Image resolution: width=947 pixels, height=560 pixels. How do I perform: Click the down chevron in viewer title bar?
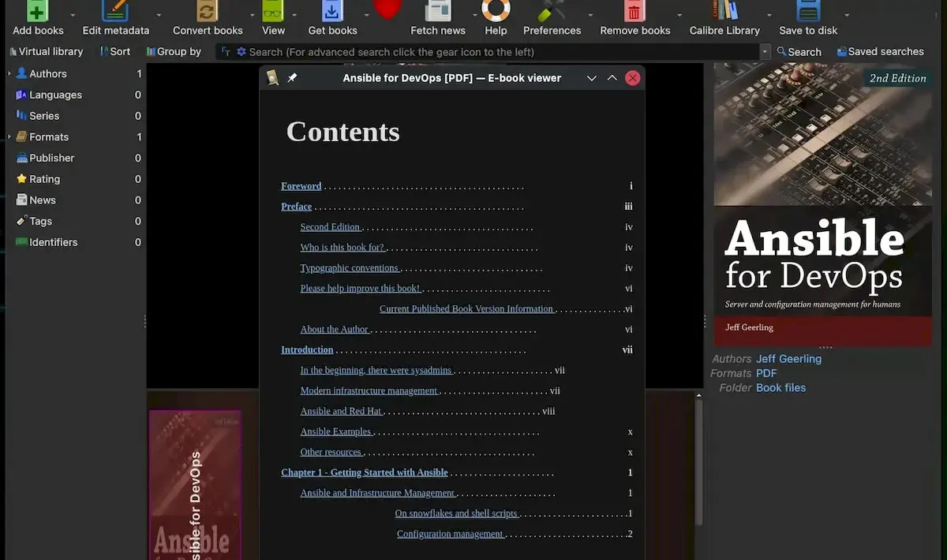pyautogui.click(x=592, y=78)
